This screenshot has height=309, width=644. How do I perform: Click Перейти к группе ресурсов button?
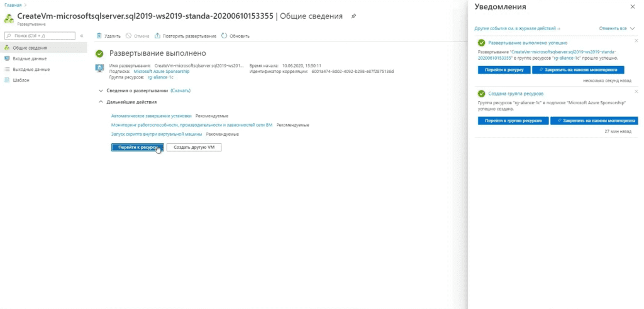(x=513, y=121)
